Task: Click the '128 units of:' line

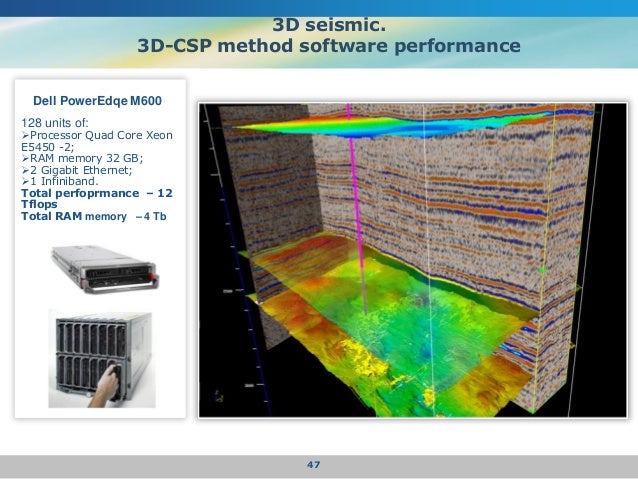Action: (x=55, y=123)
